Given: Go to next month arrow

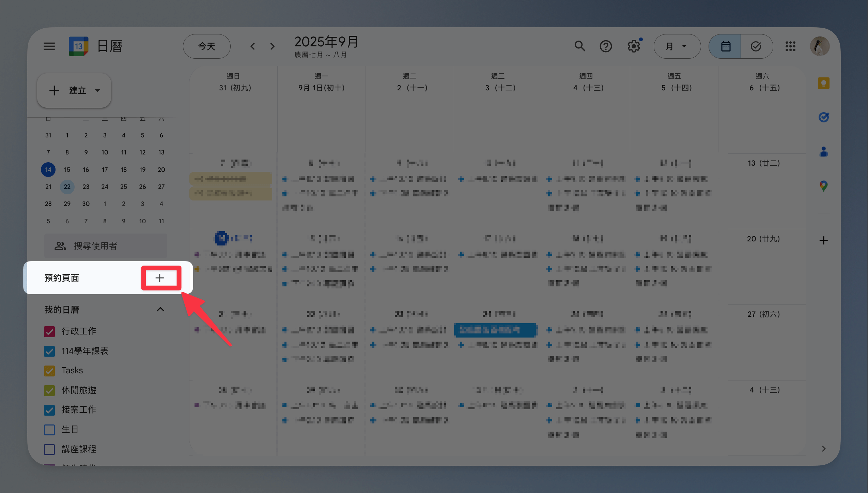Looking at the screenshot, I should point(272,46).
